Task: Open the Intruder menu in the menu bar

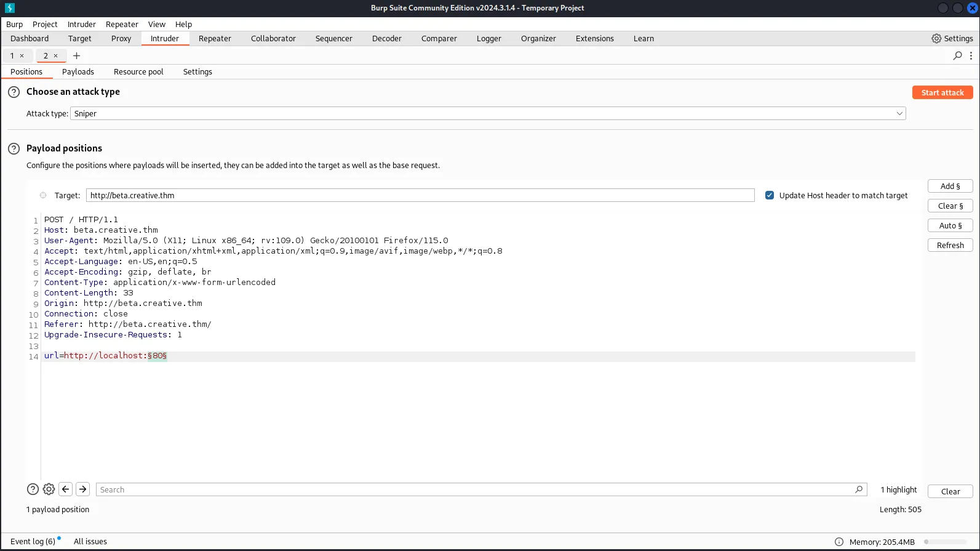Action: (x=81, y=25)
